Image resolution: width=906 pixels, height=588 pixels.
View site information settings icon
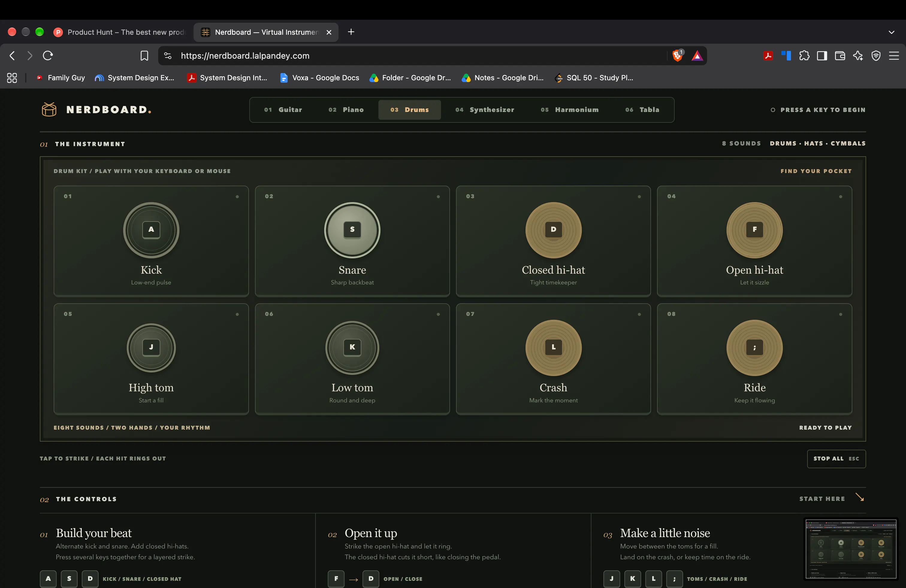click(167, 56)
